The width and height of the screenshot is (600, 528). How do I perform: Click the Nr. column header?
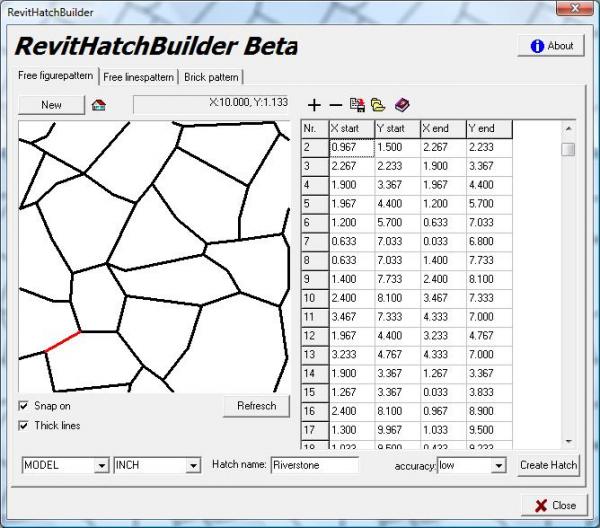tap(315, 129)
